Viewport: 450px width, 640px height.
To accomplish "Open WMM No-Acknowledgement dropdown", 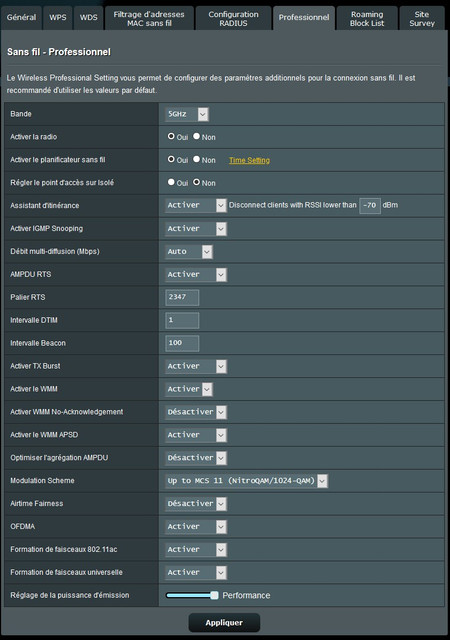I will pos(196,412).
